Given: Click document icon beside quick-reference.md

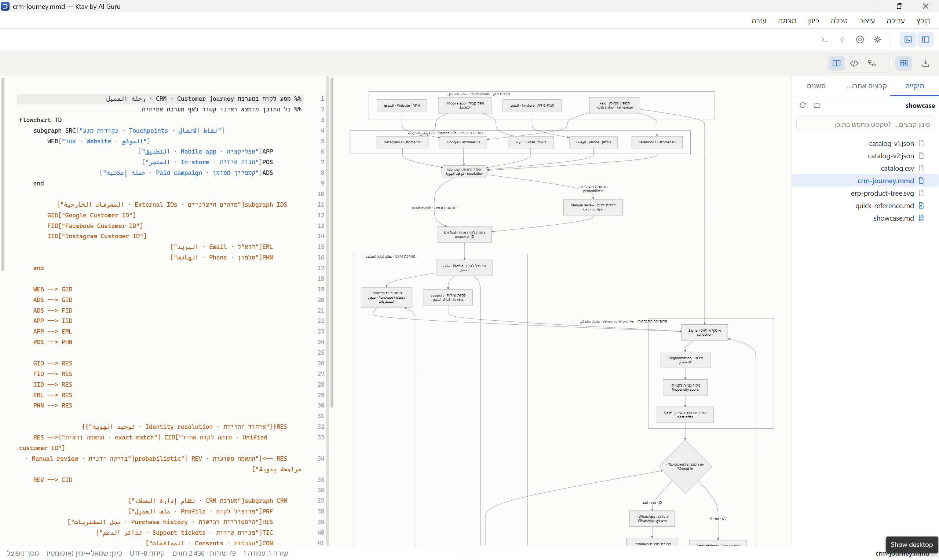Looking at the screenshot, I should coord(921,206).
